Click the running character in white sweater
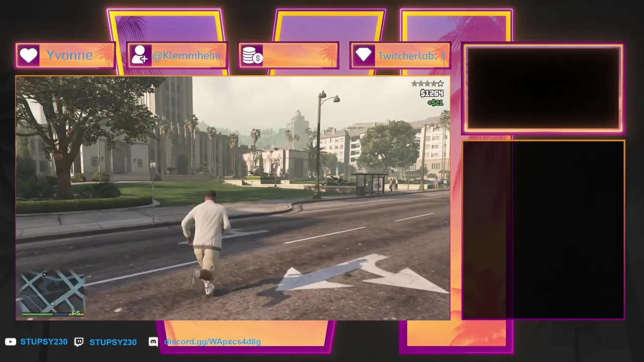Image resolution: width=644 pixels, height=362 pixels. click(x=205, y=243)
